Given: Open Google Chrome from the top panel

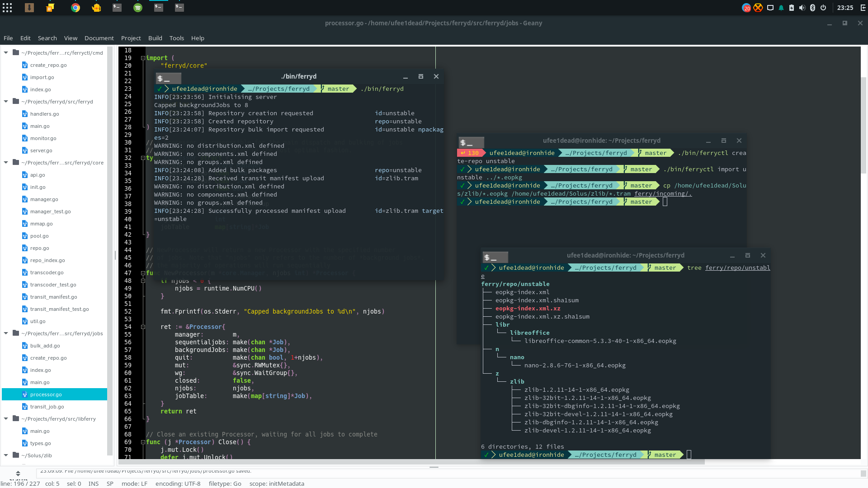Looking at the screenshot, I should (75, 8).
